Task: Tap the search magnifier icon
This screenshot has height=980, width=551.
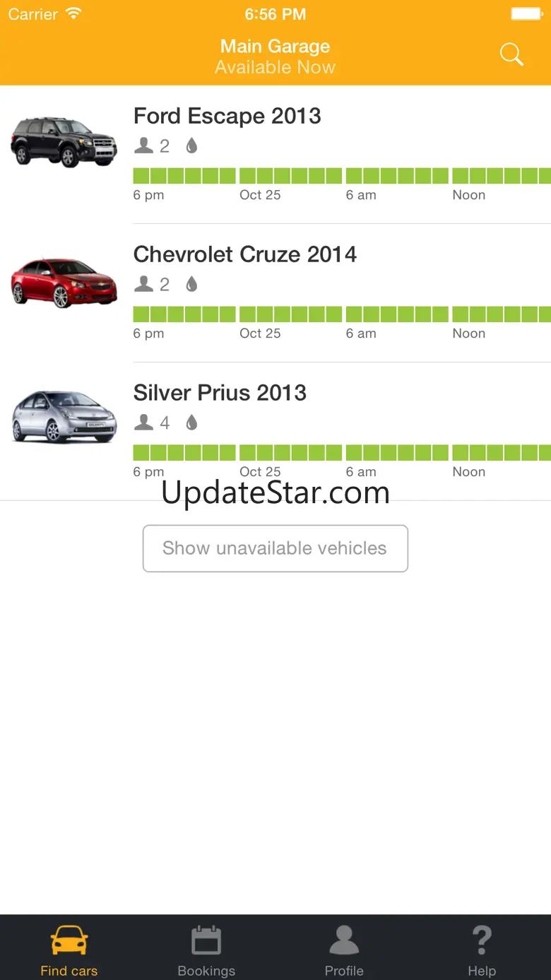Action: click(x=511, y=54)
